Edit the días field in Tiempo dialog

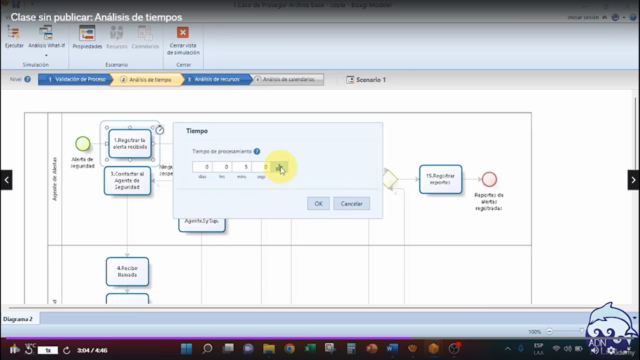click(202, 167)
